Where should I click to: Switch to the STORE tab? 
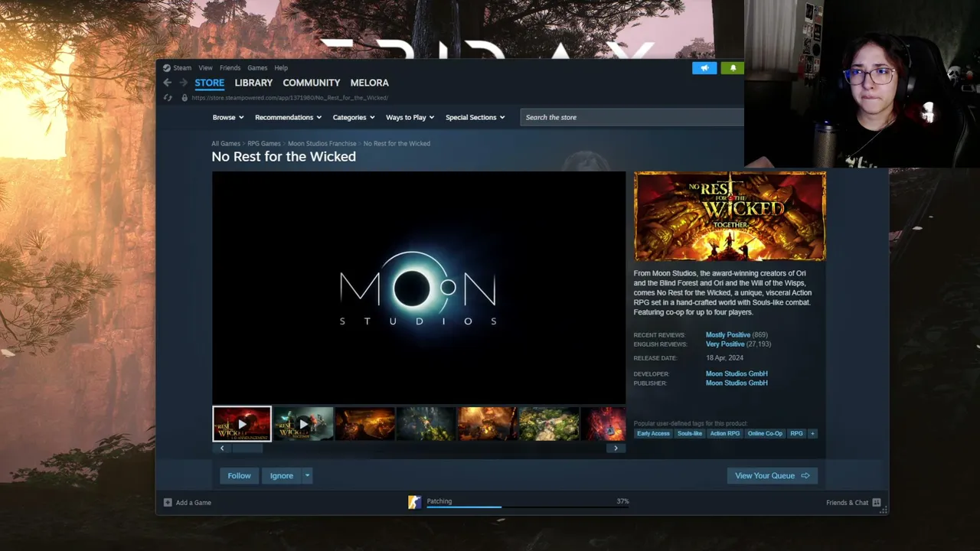click(209, 83)
